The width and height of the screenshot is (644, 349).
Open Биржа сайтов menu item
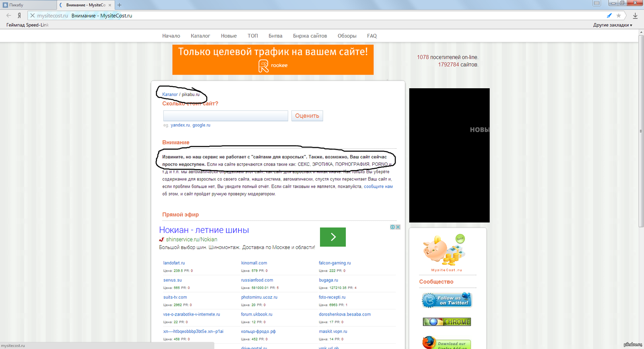pyautogui.click(x=310, y=36)
